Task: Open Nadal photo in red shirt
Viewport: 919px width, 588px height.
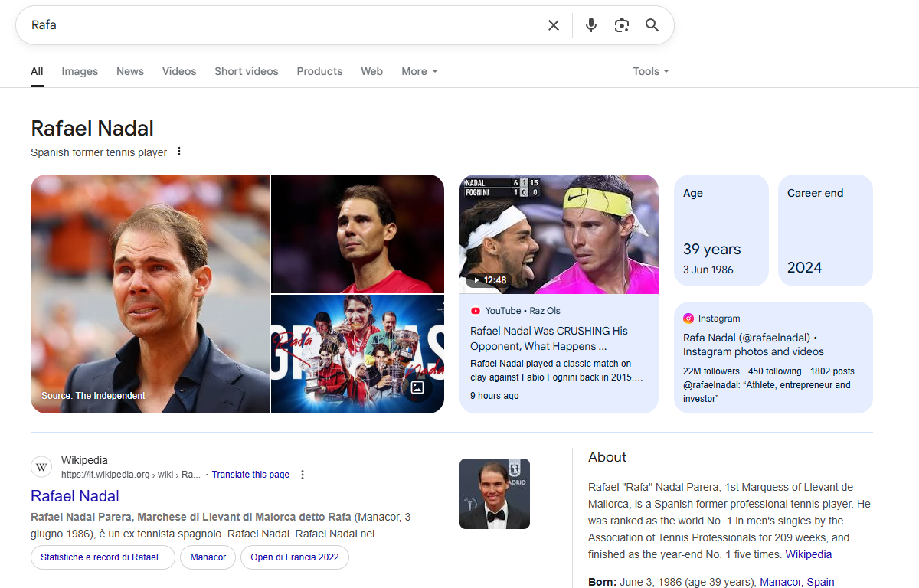Action: (x=358, y=234)
